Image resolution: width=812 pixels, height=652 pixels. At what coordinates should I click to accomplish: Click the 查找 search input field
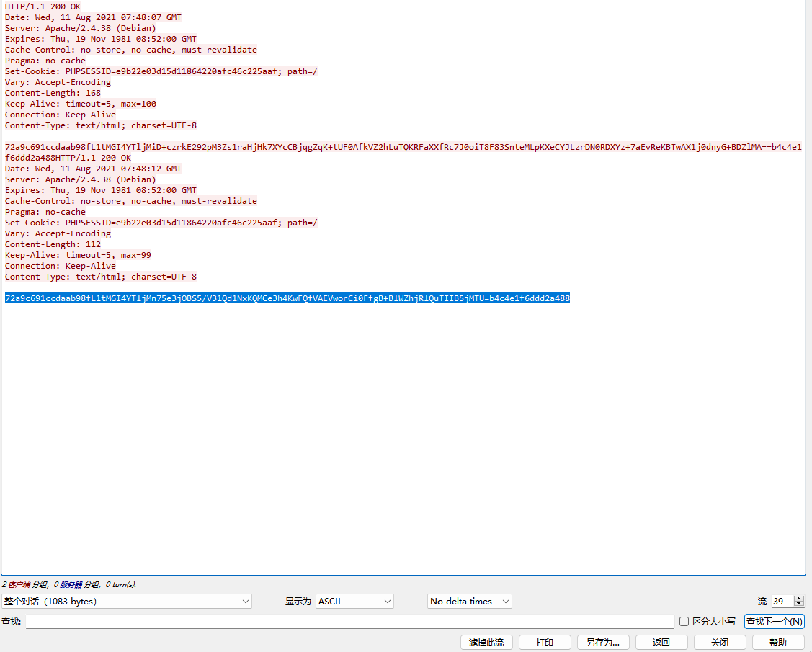(x=349, y=621)
